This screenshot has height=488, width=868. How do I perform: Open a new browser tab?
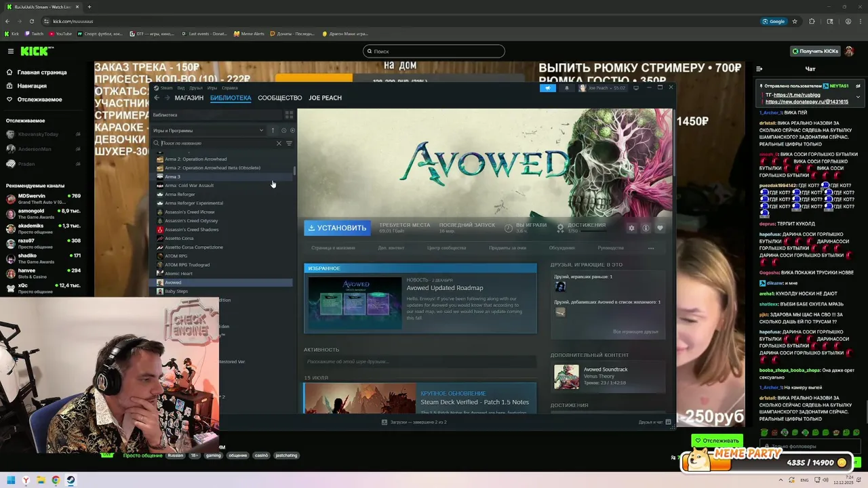click(89, 7)
